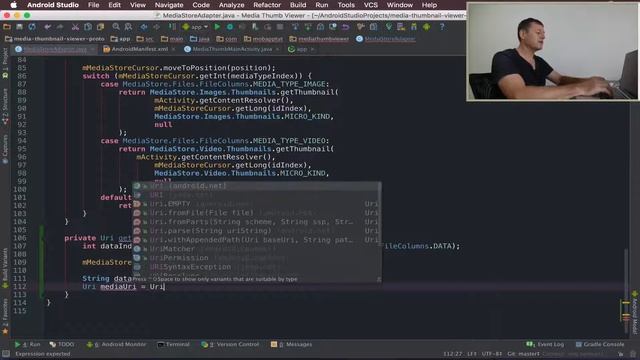
Task: Open the Build menu
Action: click(x=298, y=5)
